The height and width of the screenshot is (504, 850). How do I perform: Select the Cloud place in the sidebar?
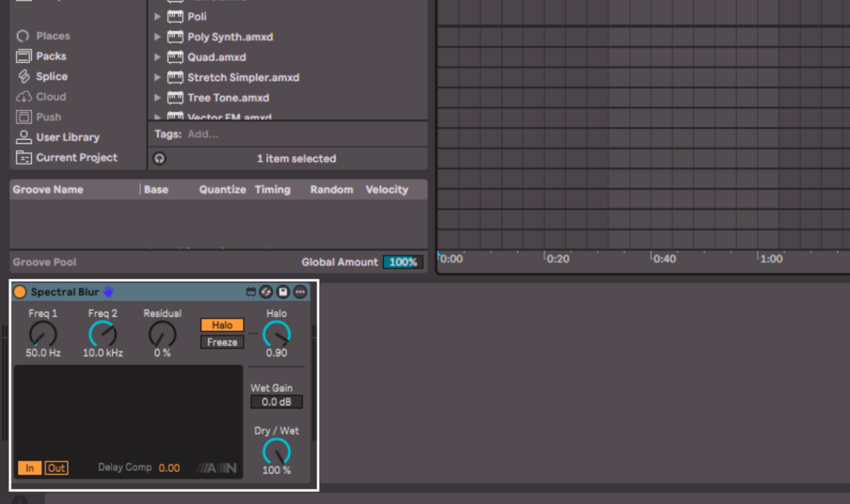[x=41, y=97]
